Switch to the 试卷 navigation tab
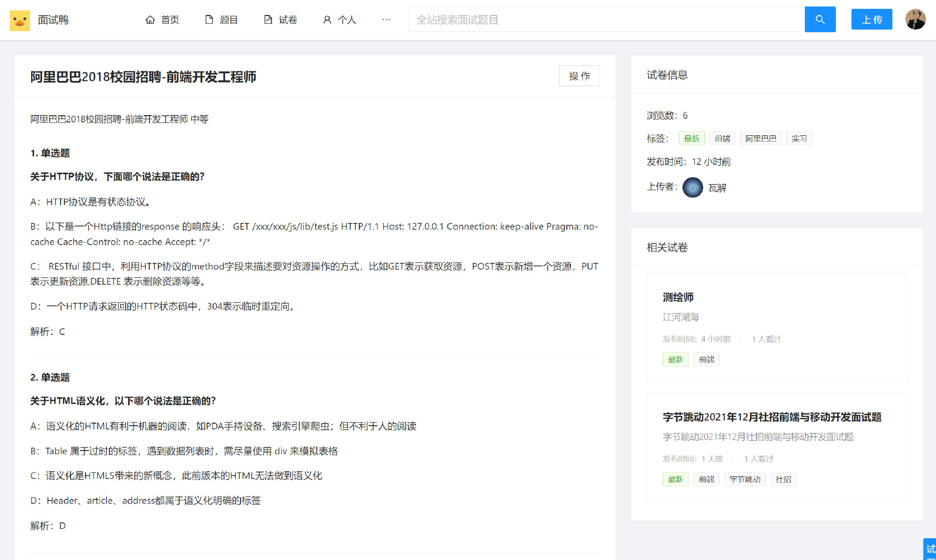 (287, 20)
